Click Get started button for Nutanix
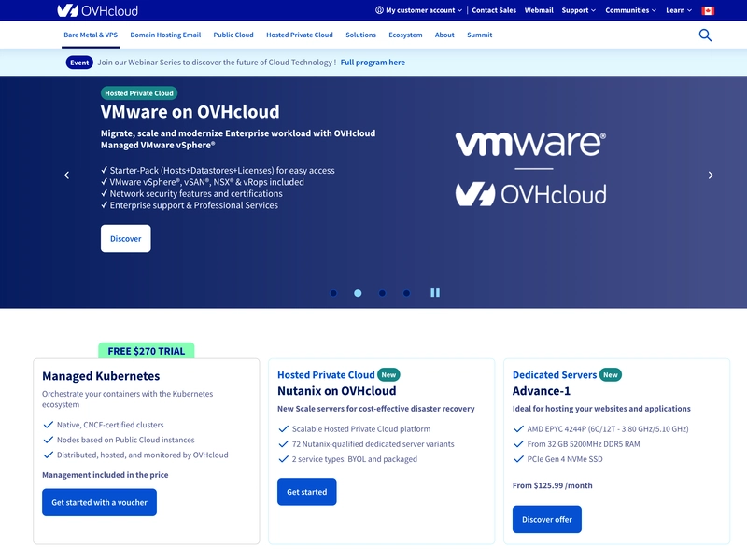Viewport: 747px width, 560px height. (x=307, y=492)
